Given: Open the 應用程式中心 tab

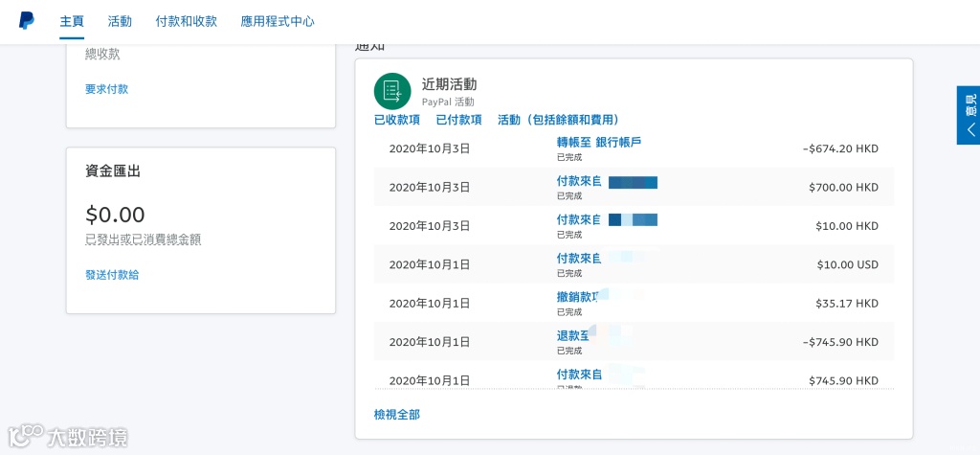Looking at the screenshot, I should [x=278, y=21].
